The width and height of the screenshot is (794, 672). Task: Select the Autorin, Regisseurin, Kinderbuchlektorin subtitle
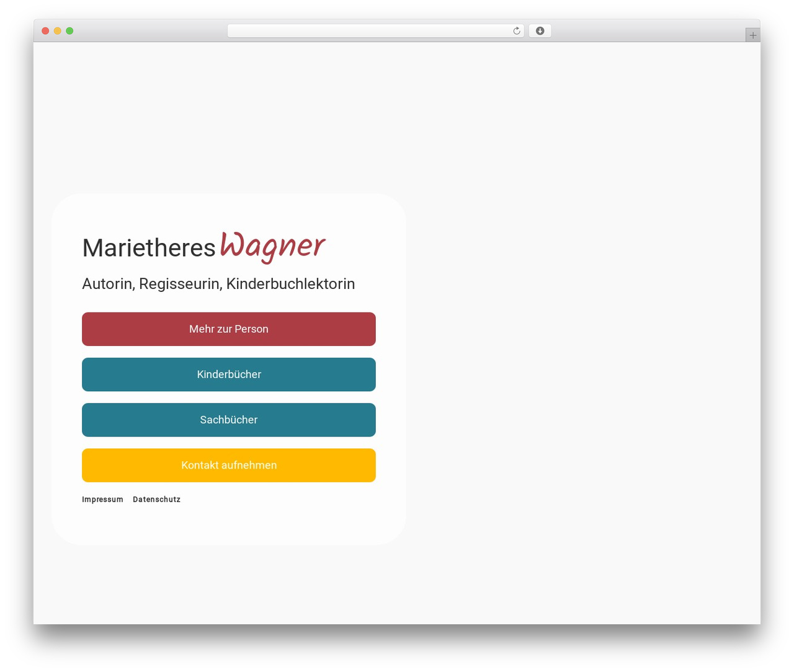[x=218, y=284]
